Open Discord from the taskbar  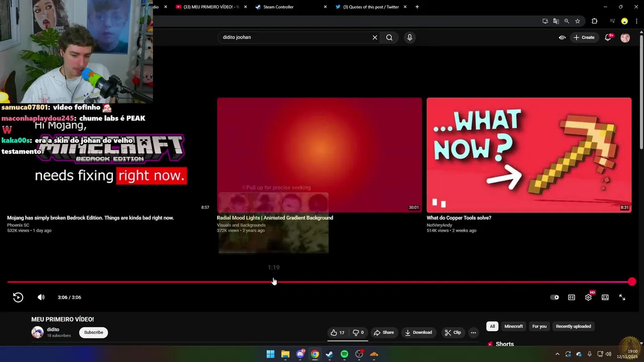(x=300, y=354)
